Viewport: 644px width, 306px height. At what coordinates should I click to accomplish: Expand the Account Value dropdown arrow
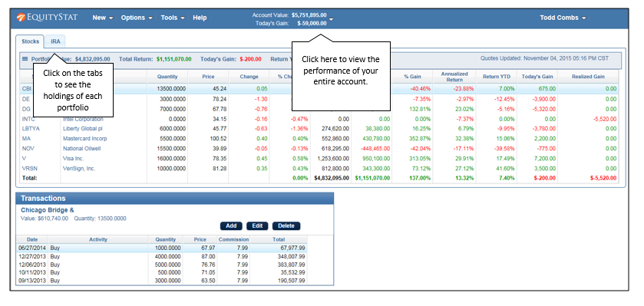tap(331, 19)
